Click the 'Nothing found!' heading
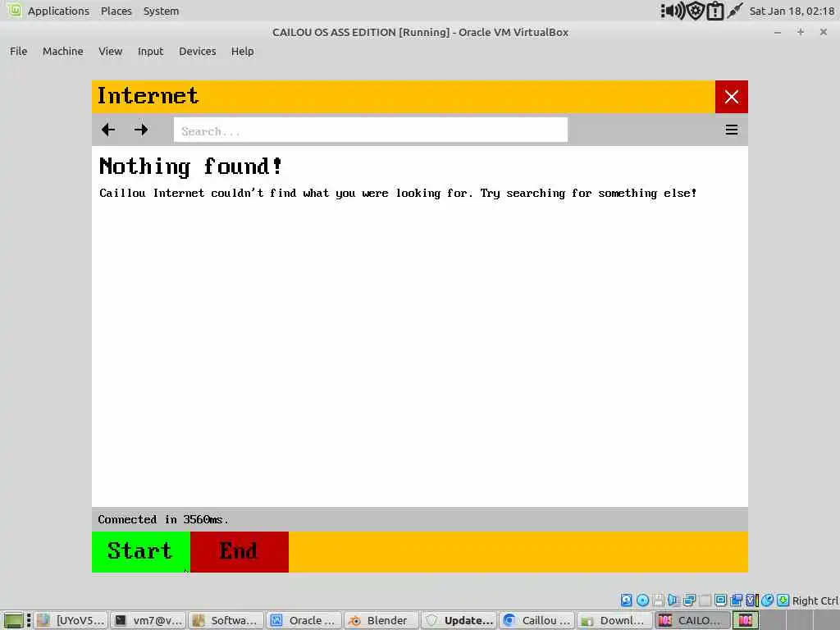840x630 pixels. click(x=190, y=167)
